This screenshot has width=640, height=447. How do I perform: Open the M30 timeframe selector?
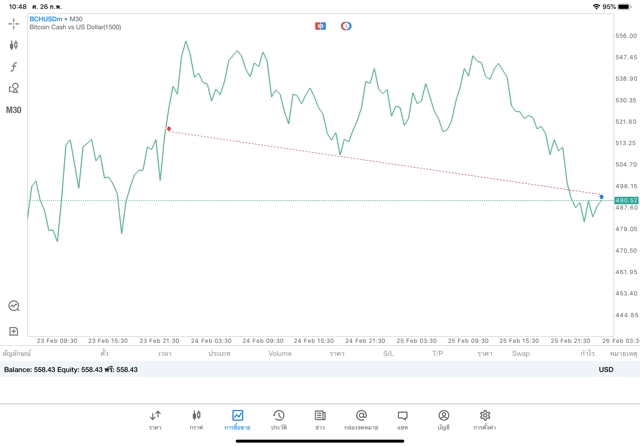point(14,110)
